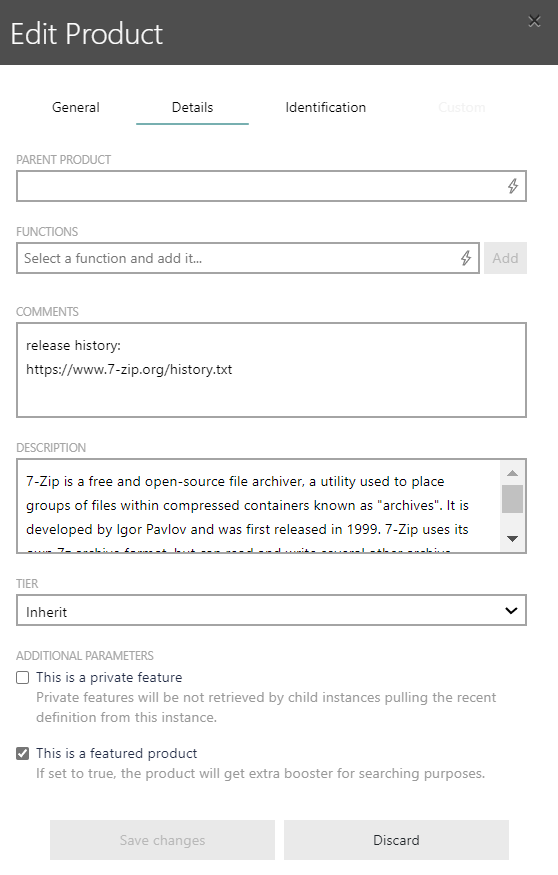
Task: Click inside the Comments text area
Action: pos(271,369)
